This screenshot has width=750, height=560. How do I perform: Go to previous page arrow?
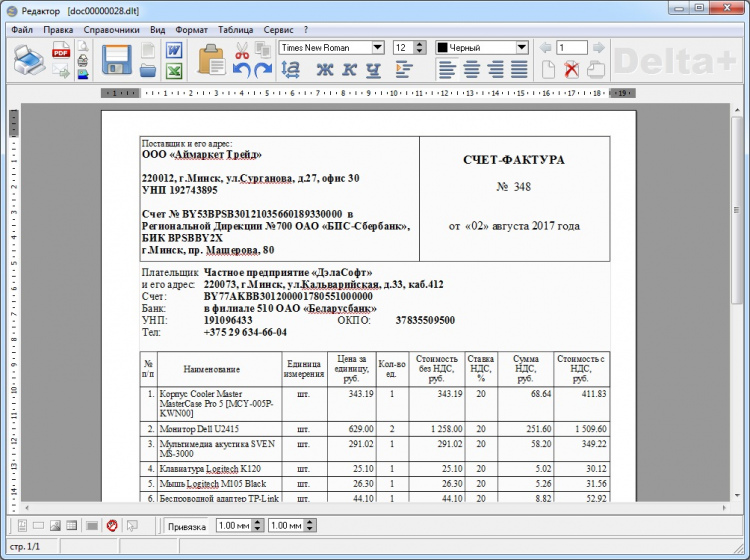[545, 48]
